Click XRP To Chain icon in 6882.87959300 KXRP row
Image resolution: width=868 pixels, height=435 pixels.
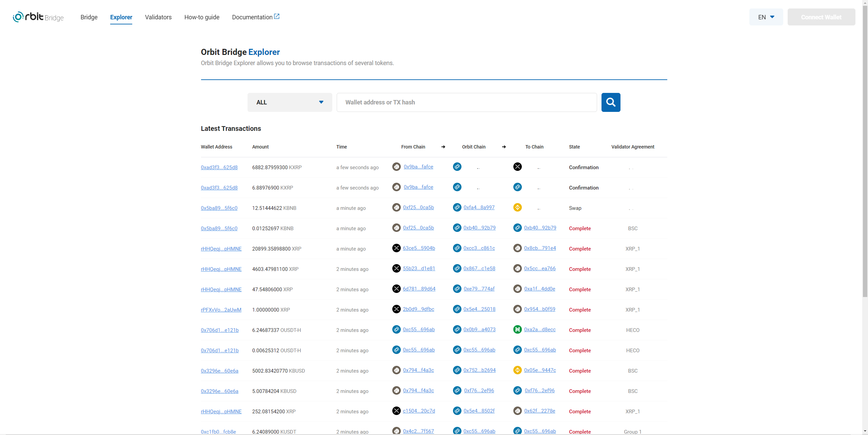tap(517, 167)
